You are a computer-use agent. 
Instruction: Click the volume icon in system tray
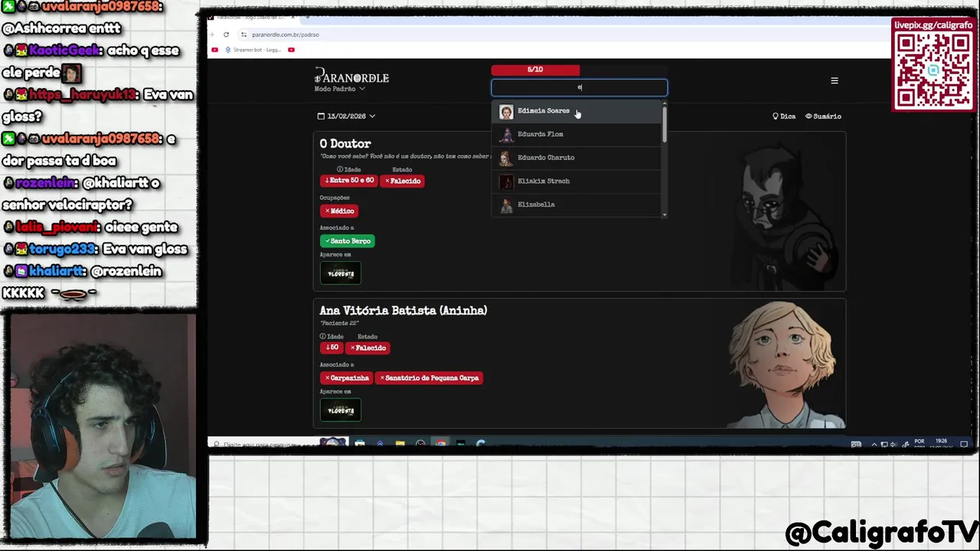(x=894, y=444)
